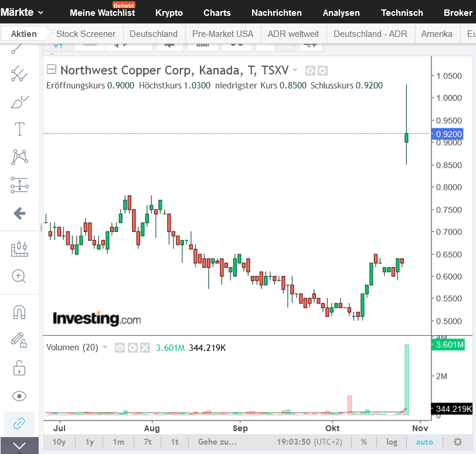Toggle stay in drawing mode pencil-lock
The image size is (476, 454).
pyautogui.click(x=19, y=340)
